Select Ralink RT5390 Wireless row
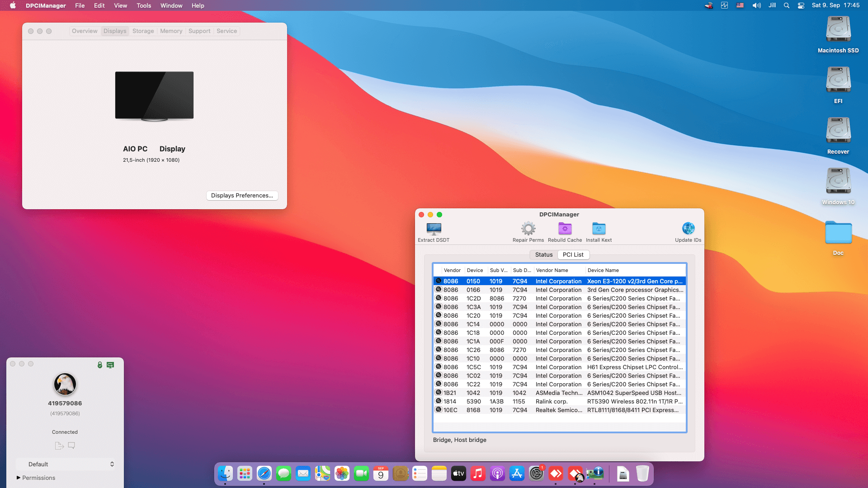 tap(560, 402)
